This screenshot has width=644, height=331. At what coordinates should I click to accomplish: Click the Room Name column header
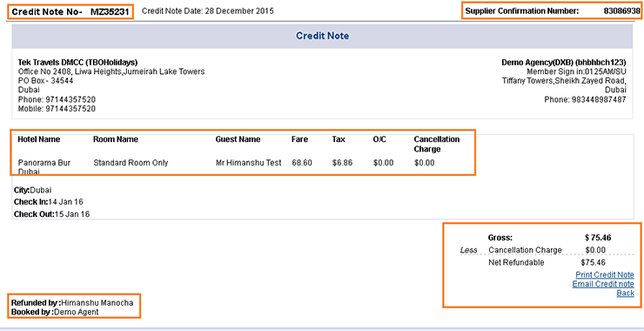click(116, 139)
